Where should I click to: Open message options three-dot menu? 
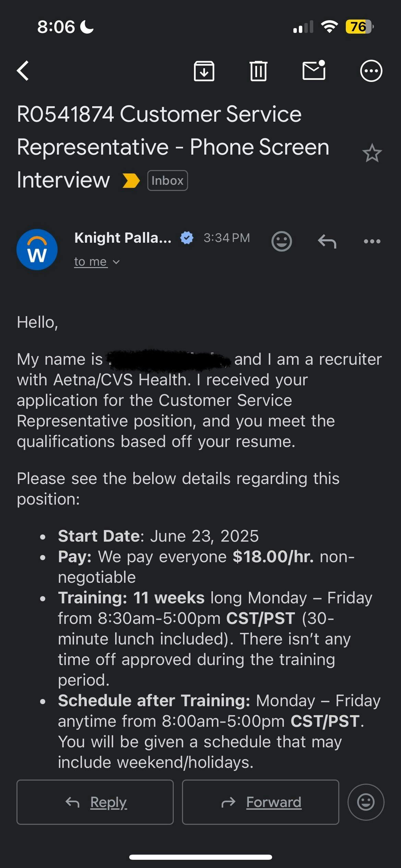tap(372, 241)
